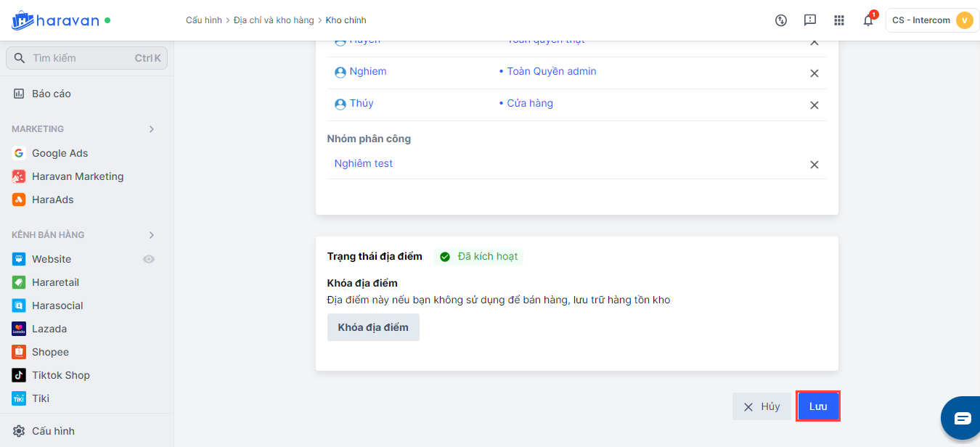Image resolution: width=980 pixels, height=447 pixels.
Task: Remove Nghiem from staff list
Action: pyautogui.click(x=814, y=73)
